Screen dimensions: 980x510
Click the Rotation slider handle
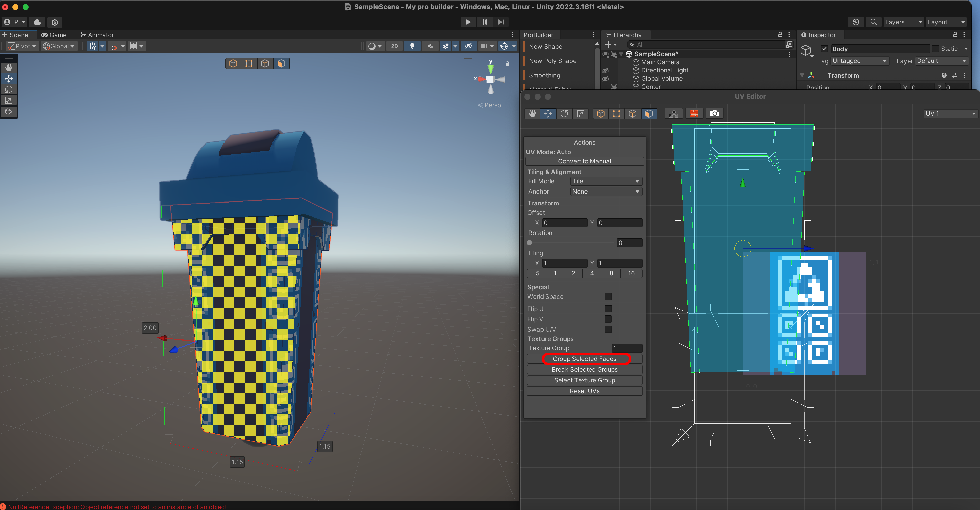tap(530, 243)
